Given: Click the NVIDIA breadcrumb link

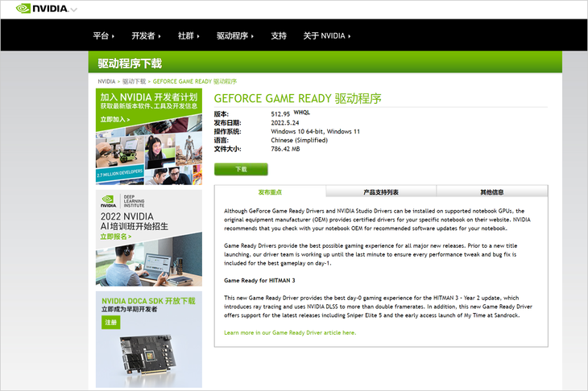Looking at the screenshot, I should point(106,81).
